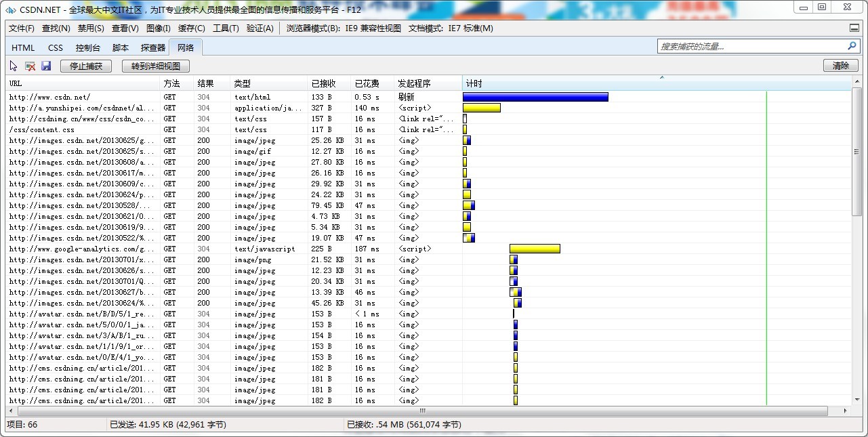Select the a.yunshipei.com request URL

82,108
